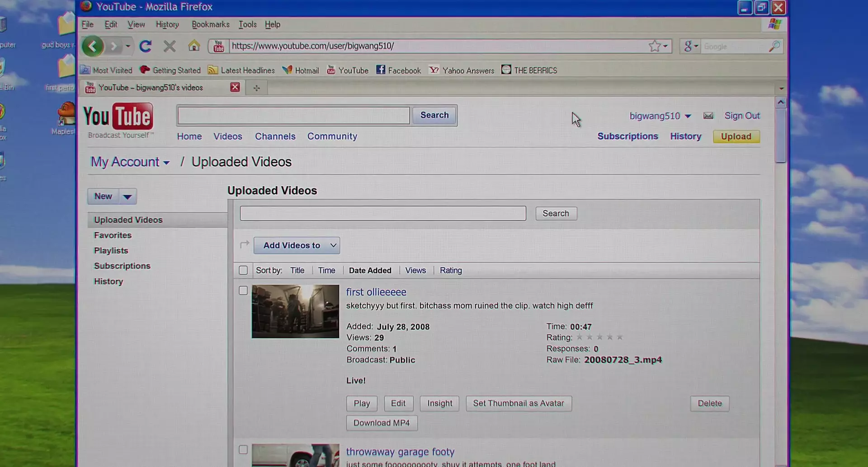The image size is (868, 467).
Task: Click the YouTube site icon in address bar
Action: pyautogui.click(x=219, y=46)
